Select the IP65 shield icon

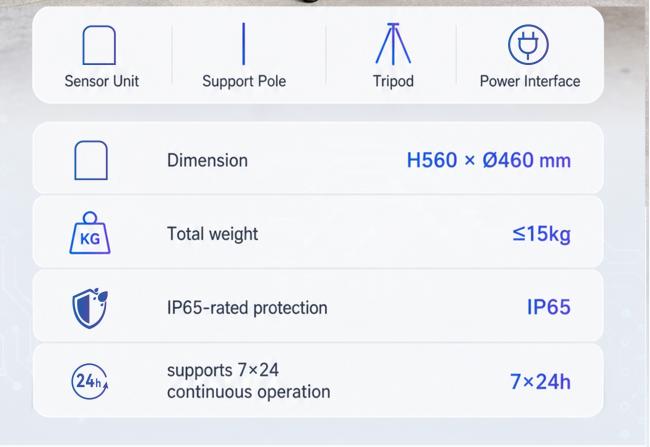[x=90, y=308]
